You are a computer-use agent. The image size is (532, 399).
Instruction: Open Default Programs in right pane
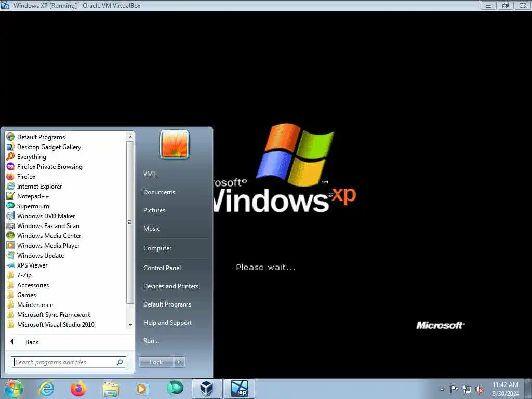click(x=167, y=304)
